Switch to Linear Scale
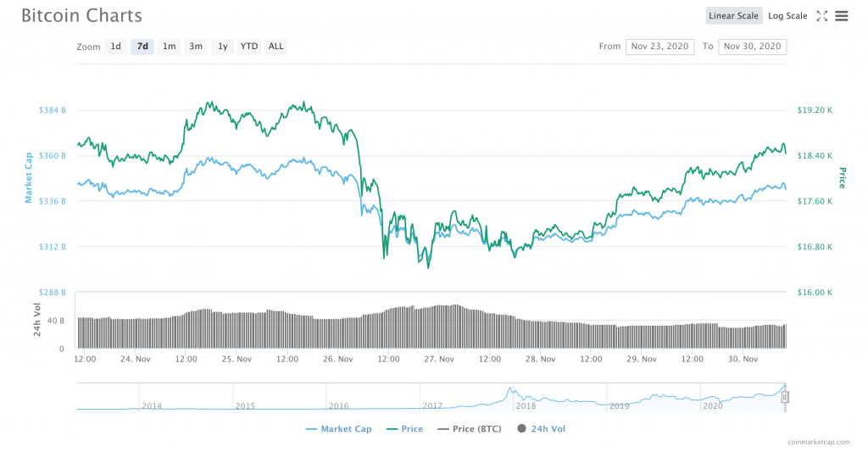The height and width of the screenshot is (458, 868). pyautogui.click(x=733, y=16)
